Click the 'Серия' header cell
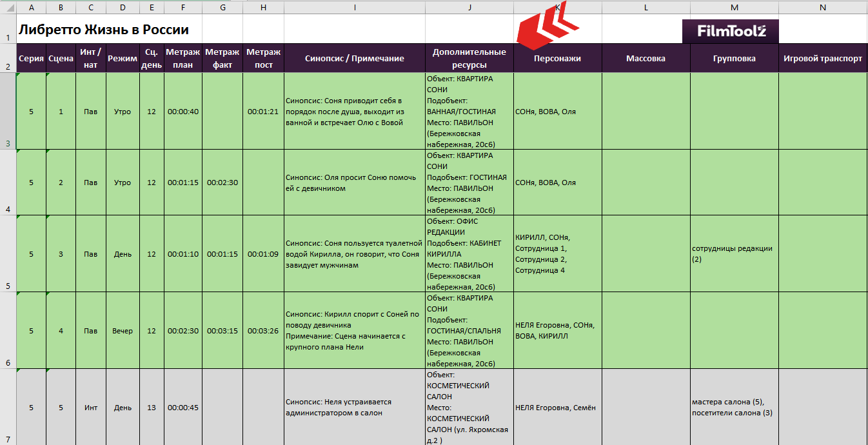 pos(31,58)
